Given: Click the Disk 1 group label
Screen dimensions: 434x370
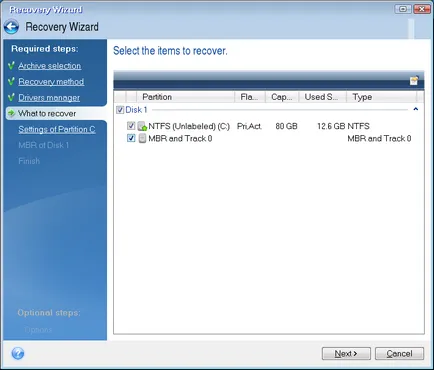Looking at the screenshot, I should click(x=136, y=110).
